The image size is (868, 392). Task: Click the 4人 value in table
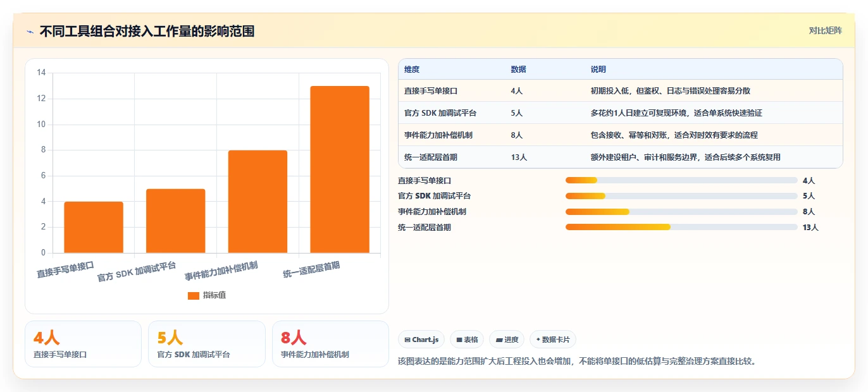pos(517,91)
